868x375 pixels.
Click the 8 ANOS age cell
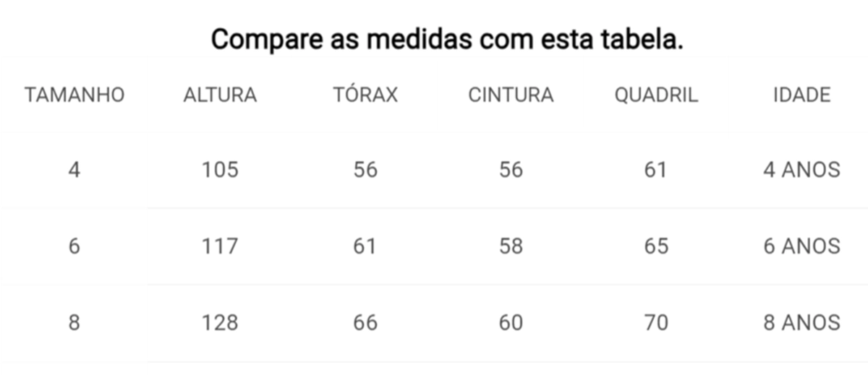click(801, 322)
